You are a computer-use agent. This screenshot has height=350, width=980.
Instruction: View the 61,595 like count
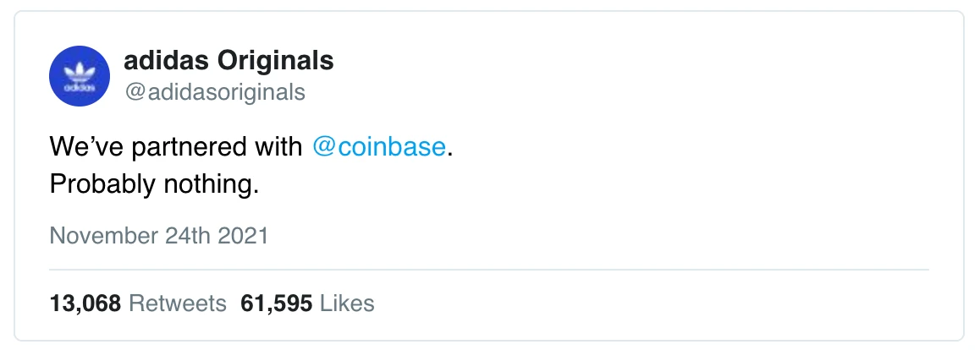tap(276, 304)
